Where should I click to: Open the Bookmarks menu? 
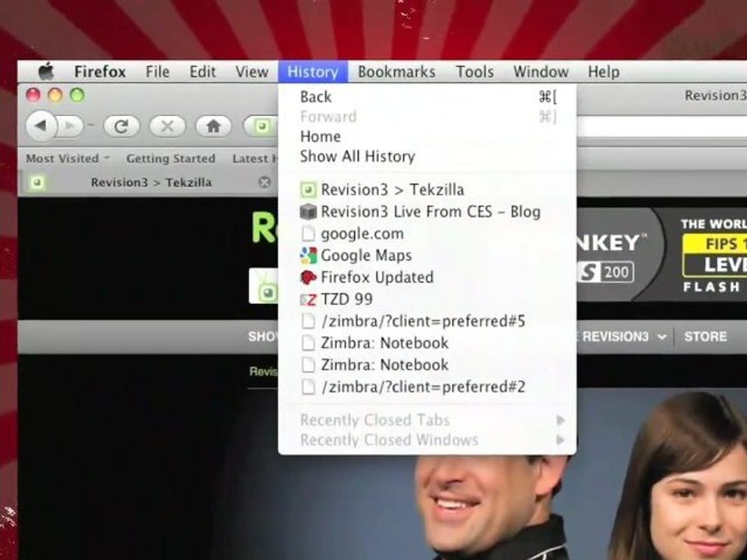click(396, 72)
